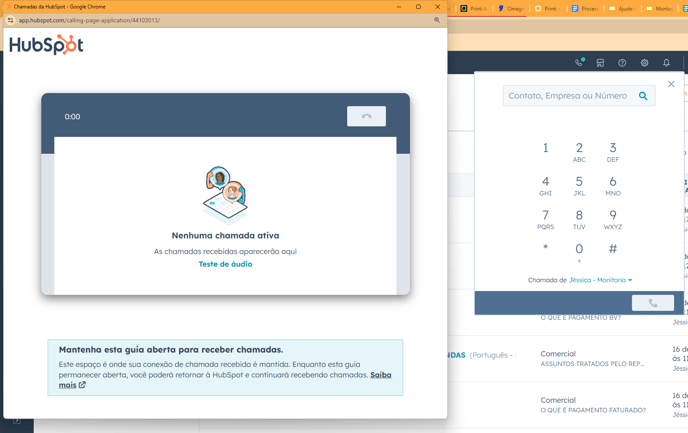Click the calling phone icon in navbar
Viewport: 688px width, 433px height.
tap(579, 63)
